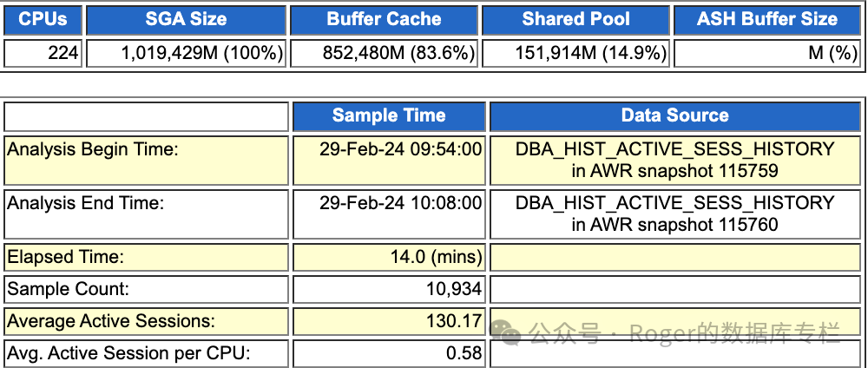Select the SGA Size column header

[186, 19]
